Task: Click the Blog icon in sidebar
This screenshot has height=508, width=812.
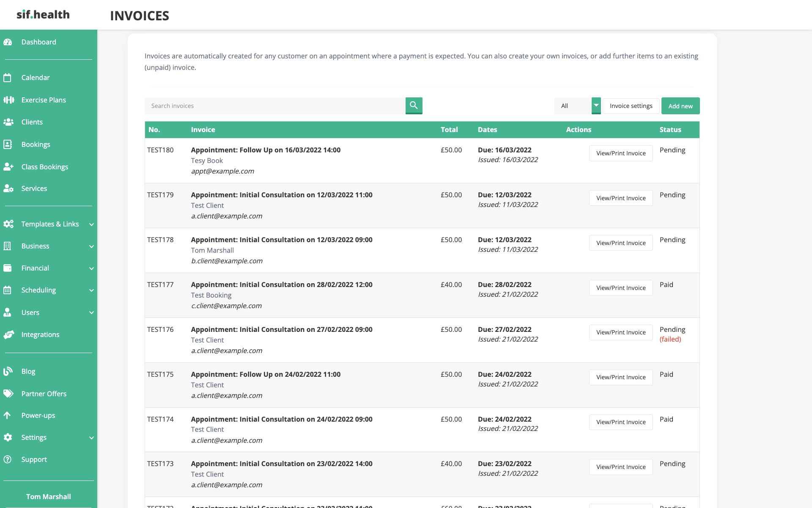Action: [8, 371]
